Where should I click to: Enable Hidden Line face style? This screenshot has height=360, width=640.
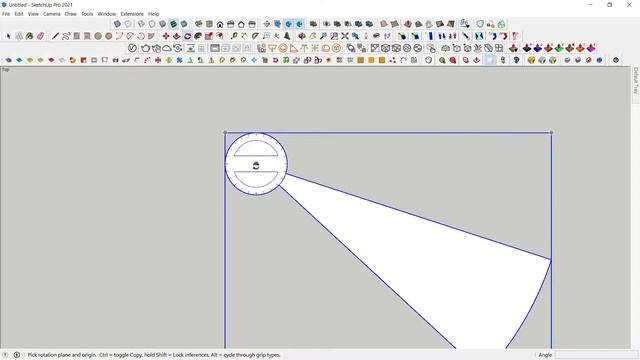click(x=152, y=24)
